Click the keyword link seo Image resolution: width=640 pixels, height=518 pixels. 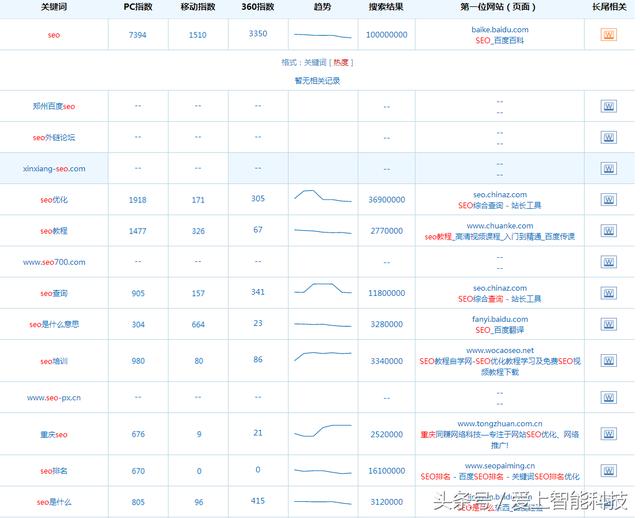pyautogui.click(x=54, y=35)
